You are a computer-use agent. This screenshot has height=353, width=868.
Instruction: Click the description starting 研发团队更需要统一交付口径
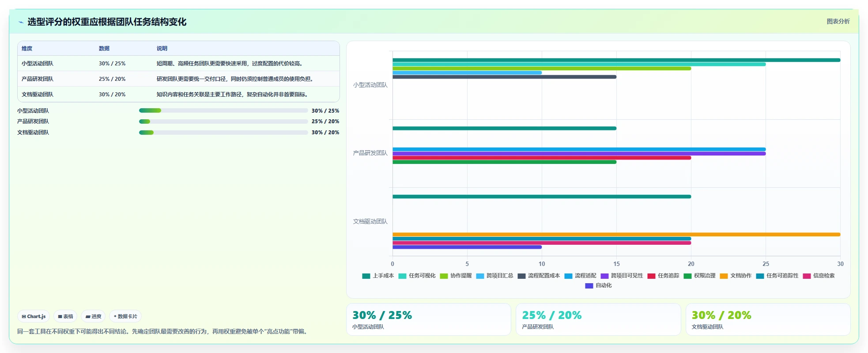[x=235, y=79]
